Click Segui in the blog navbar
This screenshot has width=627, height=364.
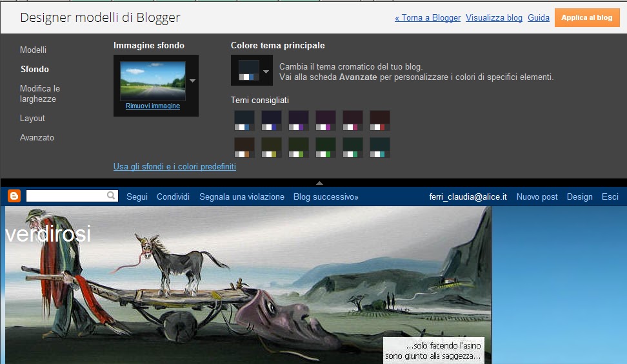point(137,196)
